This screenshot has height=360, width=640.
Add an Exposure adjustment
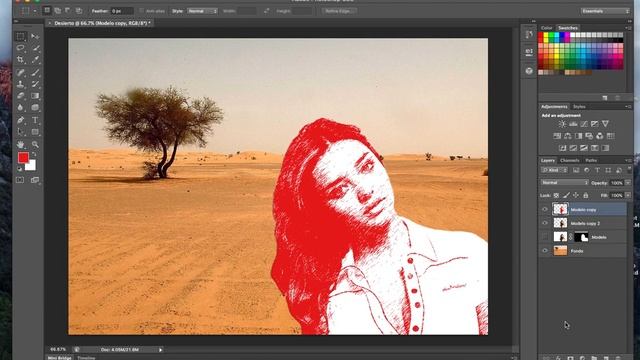pyautogui.click(x=595, y=124)
